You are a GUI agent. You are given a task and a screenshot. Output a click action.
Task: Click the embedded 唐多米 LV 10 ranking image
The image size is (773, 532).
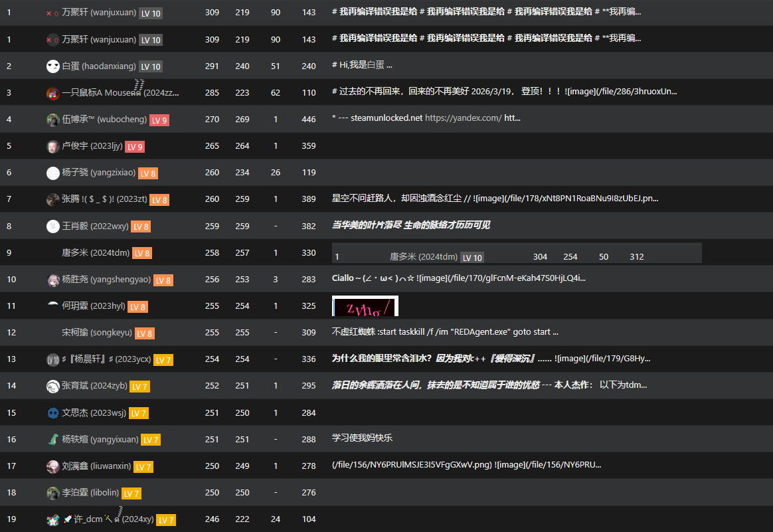point(517,253)
